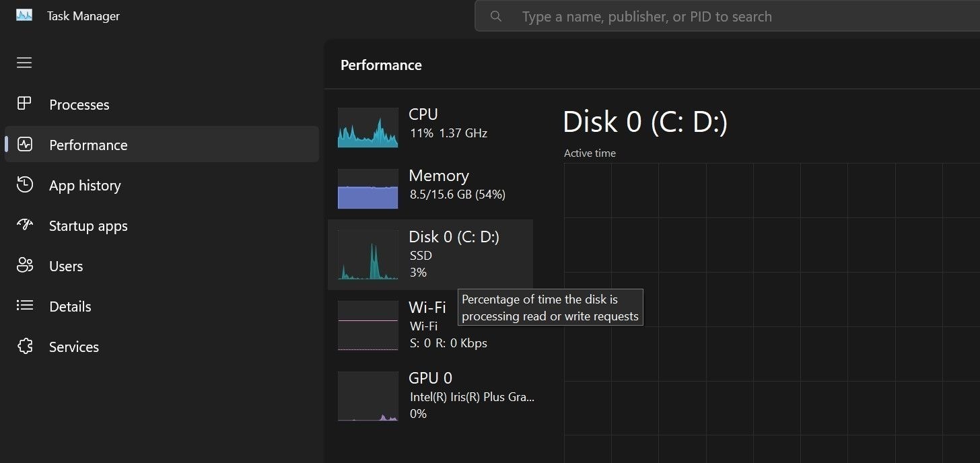Click the SSD label under Disk 0
This screenshot has width=980, height=463.
[421, 256]
